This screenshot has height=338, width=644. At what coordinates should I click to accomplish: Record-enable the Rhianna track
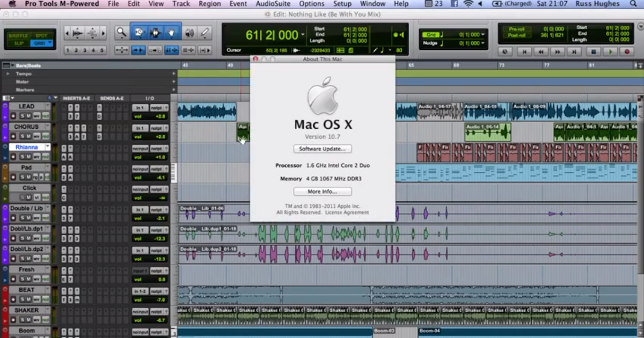14,157
